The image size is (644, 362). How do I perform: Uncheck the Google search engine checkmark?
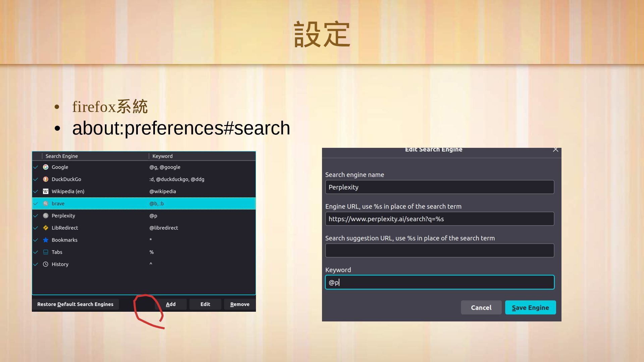coord(36,167)
